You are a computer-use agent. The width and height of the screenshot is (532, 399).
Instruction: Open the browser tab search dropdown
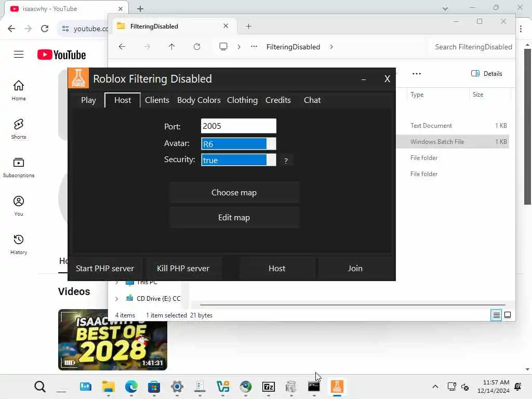(x=445, y=9)
